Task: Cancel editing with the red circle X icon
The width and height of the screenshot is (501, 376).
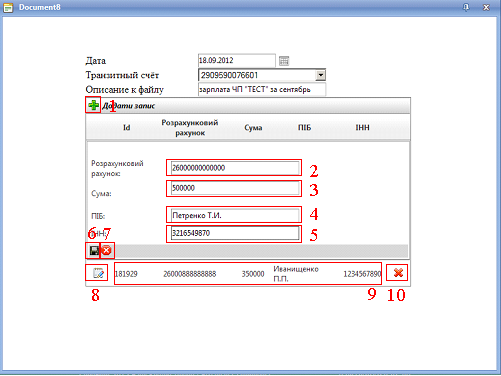Action: (x=107, y=250)
